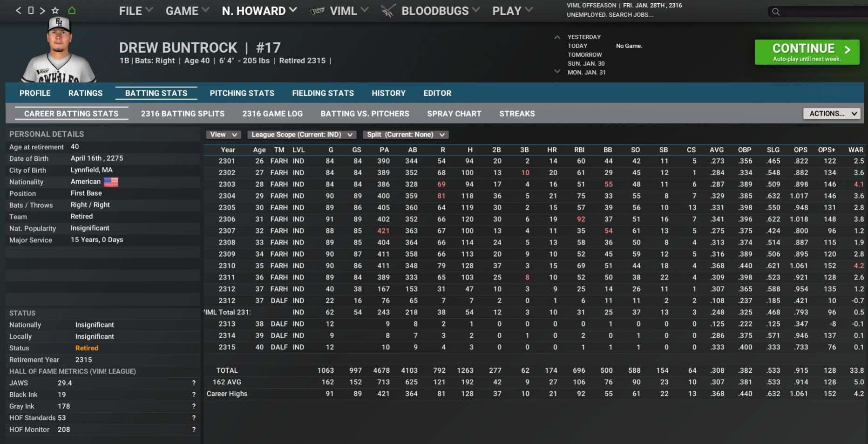This screenshot has width=868, height=444.
Task: Sort the table by the AVG column header
Action: (x=717, y=150)
